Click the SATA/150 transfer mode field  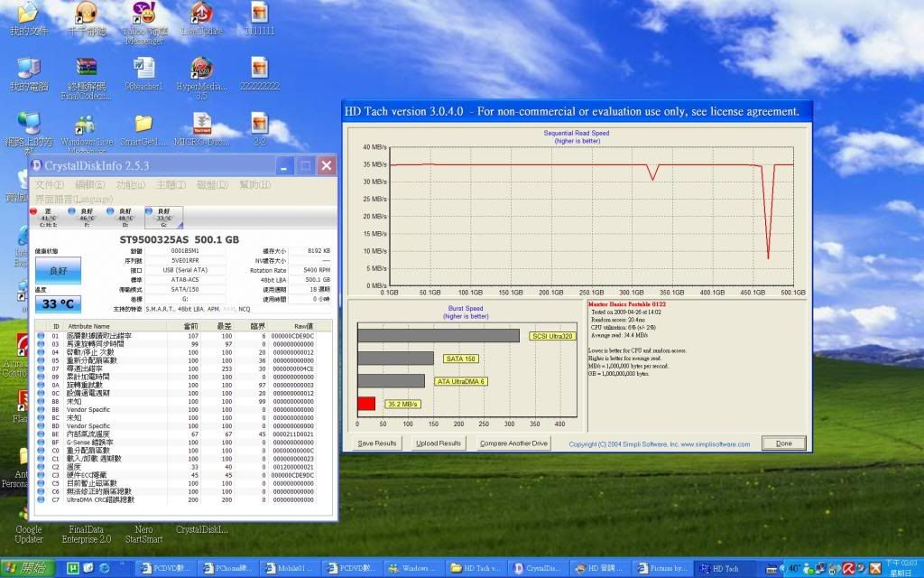click(185, 290)
